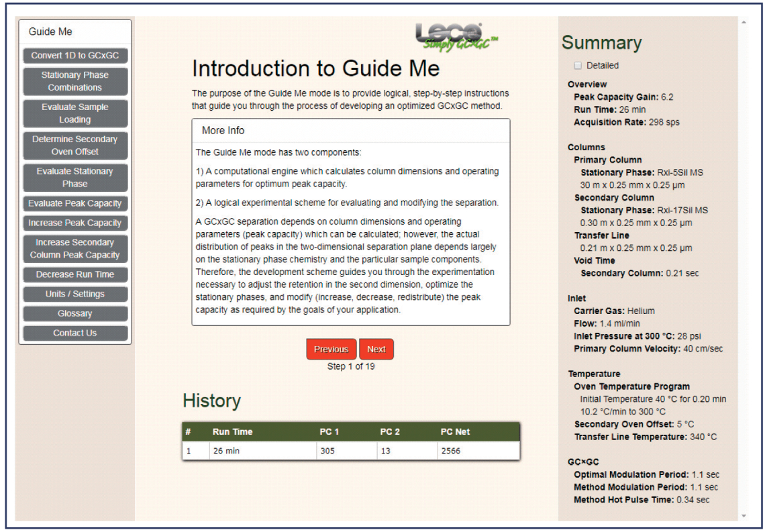Open Stationary Phase Combinations section
Screen dimensions: 765x532
(x=75, y=81)
